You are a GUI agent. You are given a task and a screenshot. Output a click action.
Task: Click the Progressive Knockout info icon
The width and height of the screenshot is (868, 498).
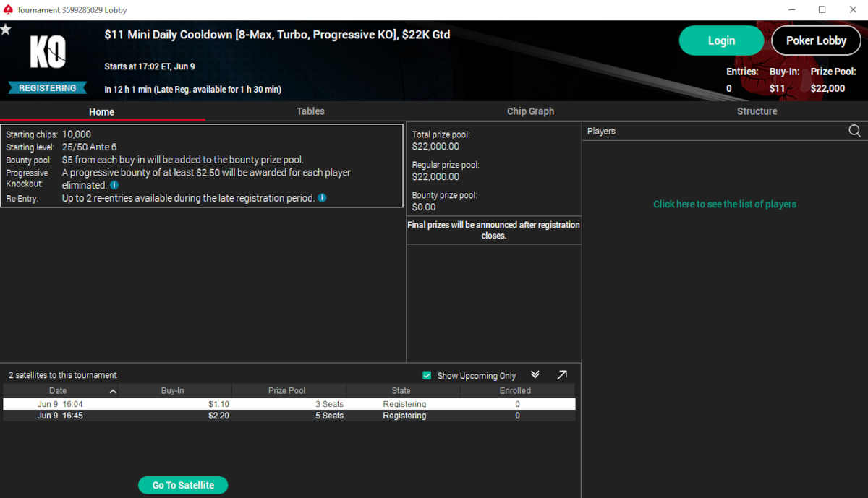tap(114, 185)
